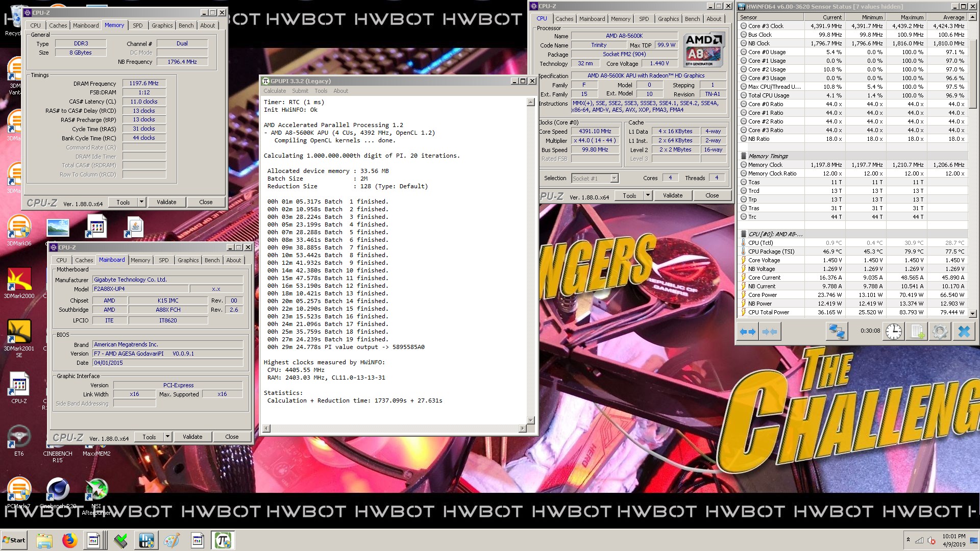Open HWiNFO sensor settings gear icon
980x551 pixels.
click(x=940, y=331)
